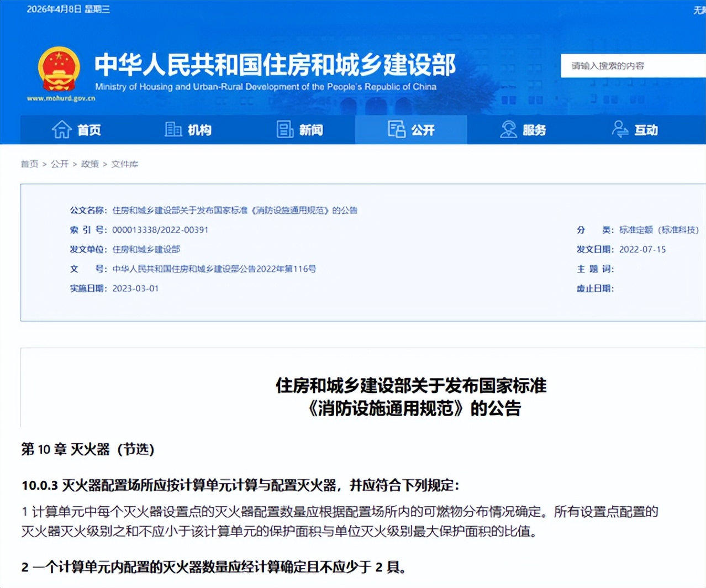The image size is (706, 588).
Task: Click the date 2026年4月8日 星期三
Action: point(69,9)
